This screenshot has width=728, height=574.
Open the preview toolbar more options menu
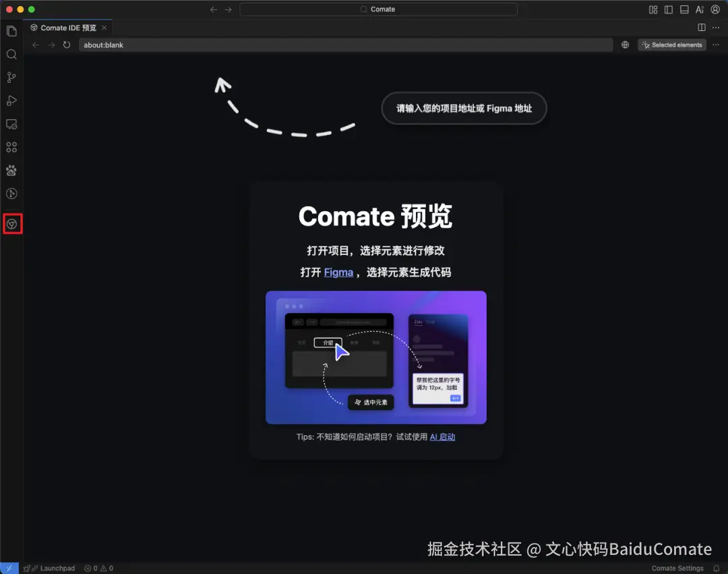pyautogui.click(x=716, y=45)
